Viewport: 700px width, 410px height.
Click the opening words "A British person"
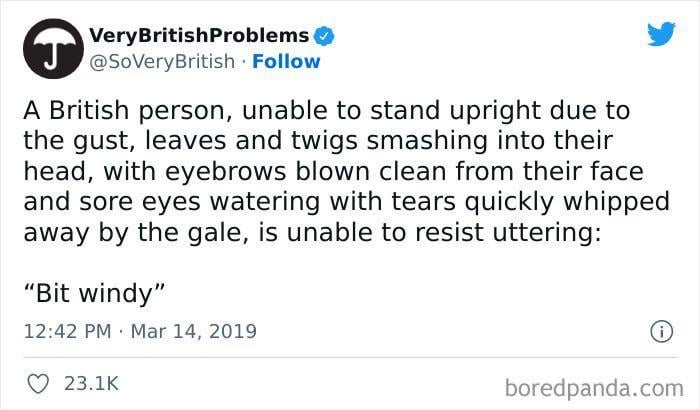128,111
